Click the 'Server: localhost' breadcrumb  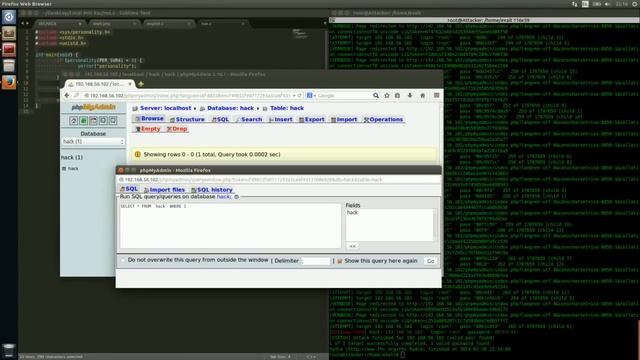coord(165,108)
